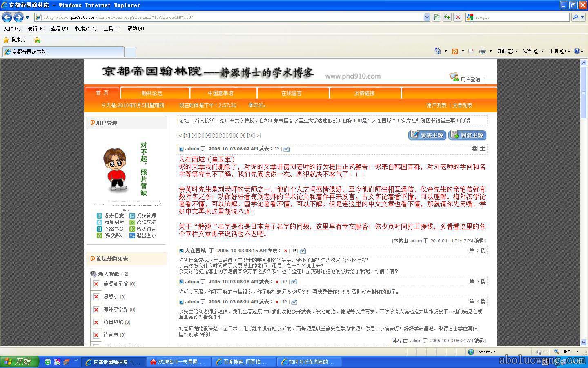Click the Home icon in command bar
588x368 pixels.
pyautogui.click(x=438, y=51)
